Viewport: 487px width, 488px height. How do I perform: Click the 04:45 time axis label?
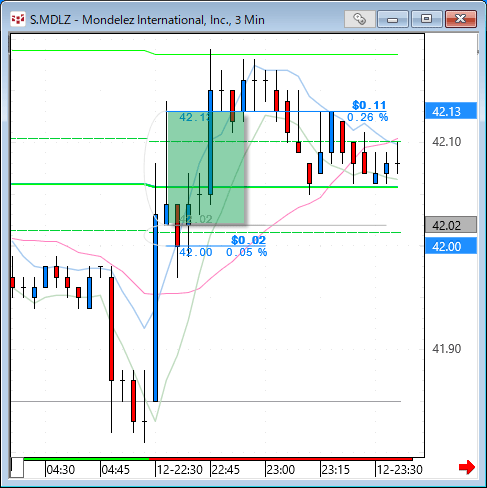pos(115,470)
